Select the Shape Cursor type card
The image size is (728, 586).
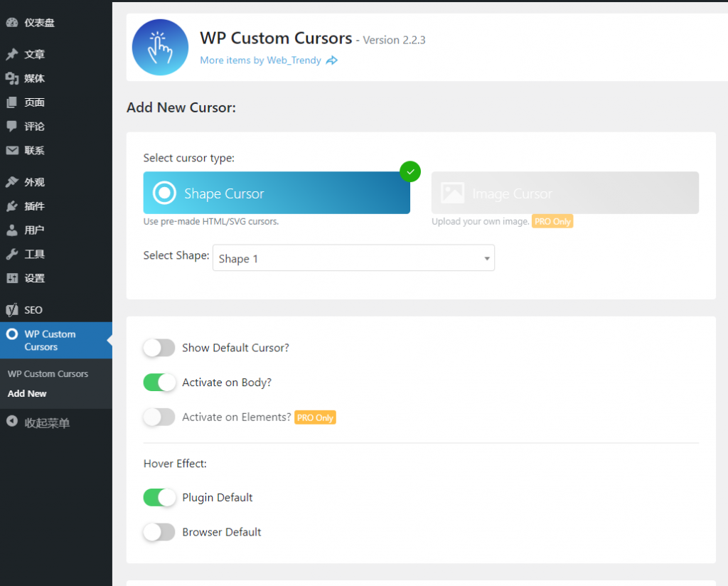[277, 193]
